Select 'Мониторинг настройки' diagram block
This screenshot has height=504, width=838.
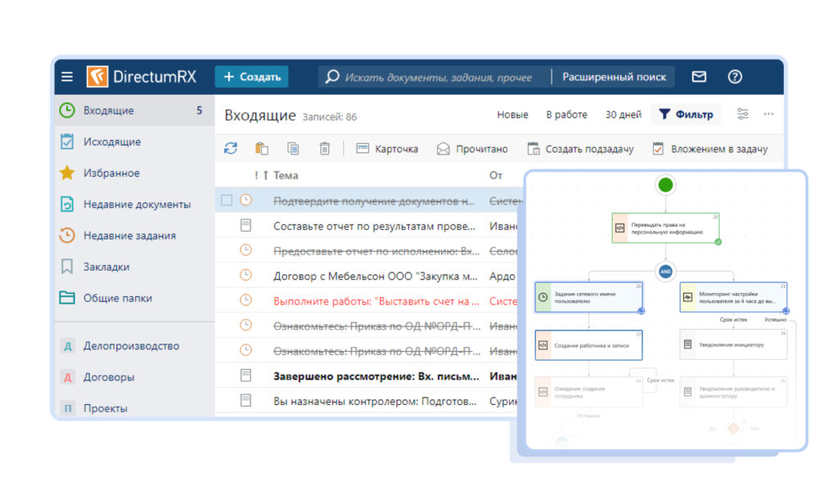point(733,298)
